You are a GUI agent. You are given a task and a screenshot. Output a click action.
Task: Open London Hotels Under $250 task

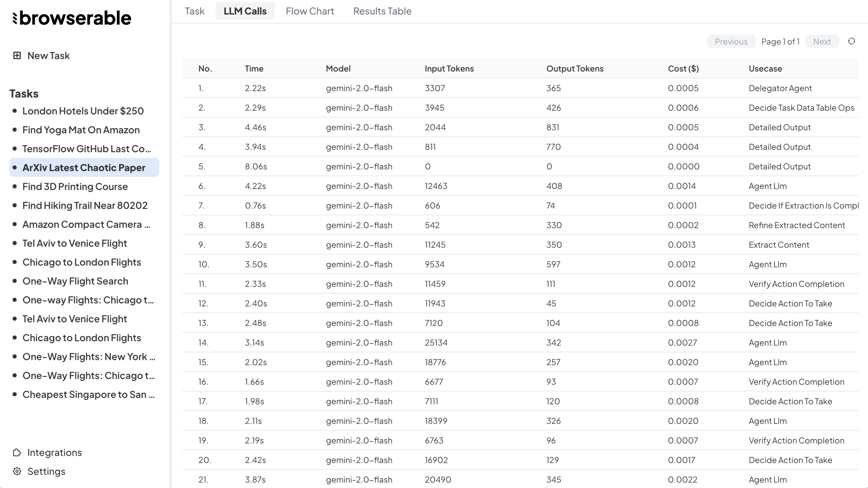coord(83,111)
